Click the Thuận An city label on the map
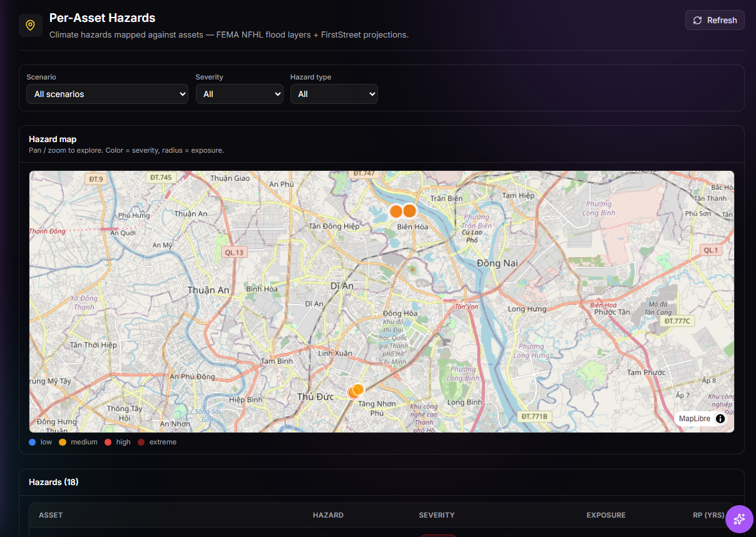The width and height of the screenshot is (756, 537). coord(208,290)
